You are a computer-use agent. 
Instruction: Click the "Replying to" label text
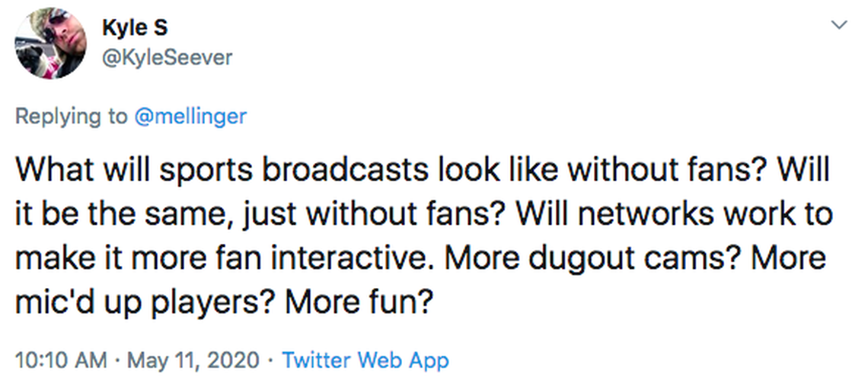click(72, 116)
